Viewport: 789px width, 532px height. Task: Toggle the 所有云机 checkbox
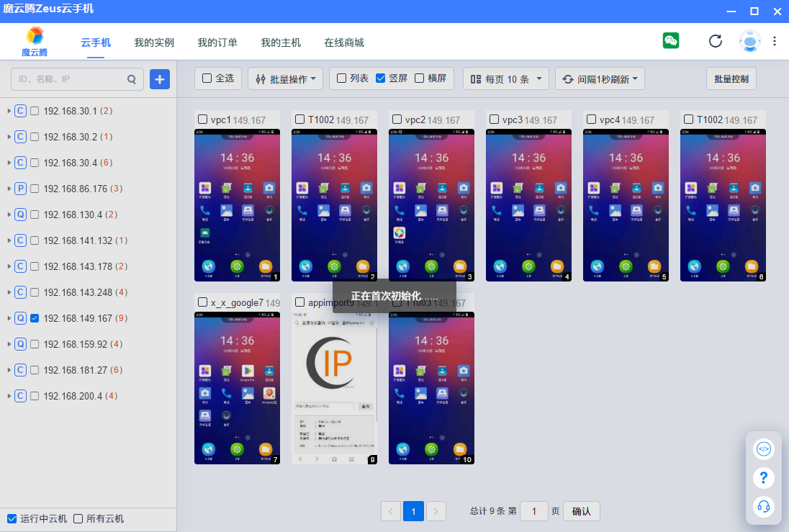tap(78, 518)
